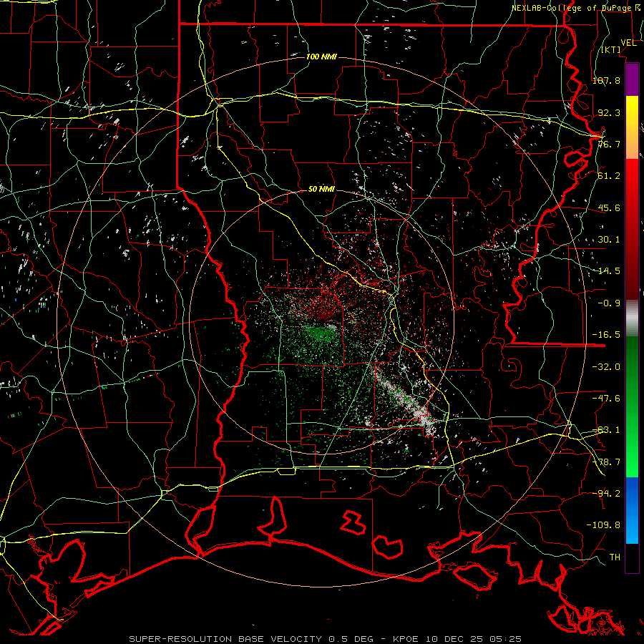The height and width of the screenshot is (644, 644).
Task: Click the 76.7 velocity scale value
Action: pos(609,144)
